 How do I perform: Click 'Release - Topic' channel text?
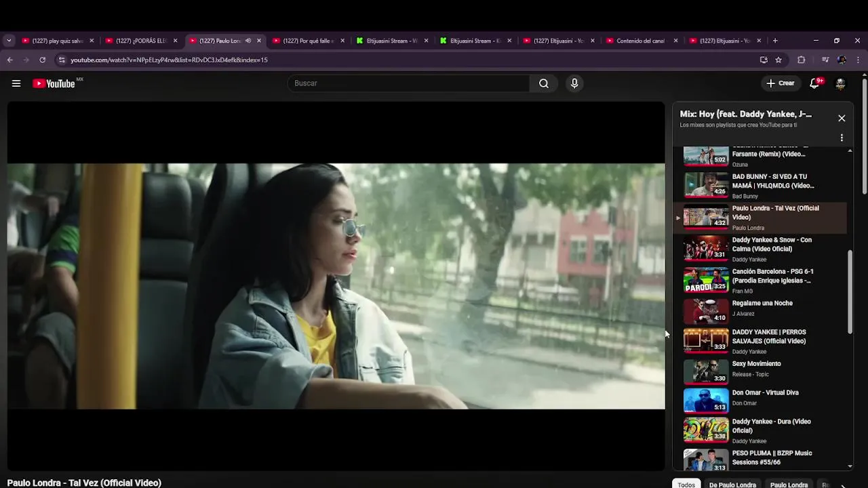(751, 374)
